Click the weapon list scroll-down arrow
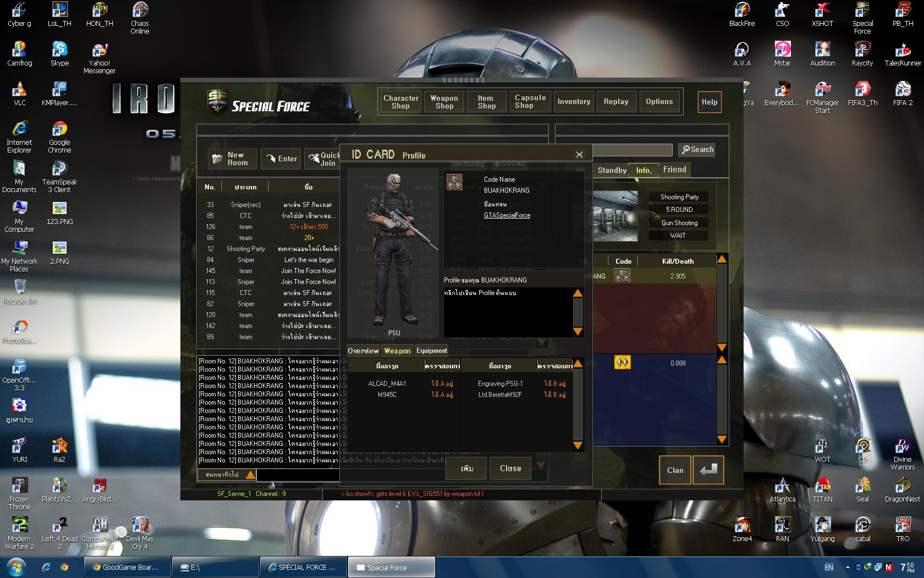This screenshot has width=924, height=578. 577,445
